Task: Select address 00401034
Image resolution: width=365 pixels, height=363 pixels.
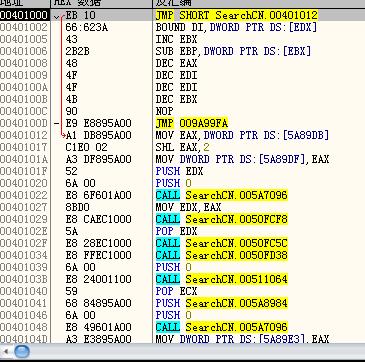Action: point(24,255)
